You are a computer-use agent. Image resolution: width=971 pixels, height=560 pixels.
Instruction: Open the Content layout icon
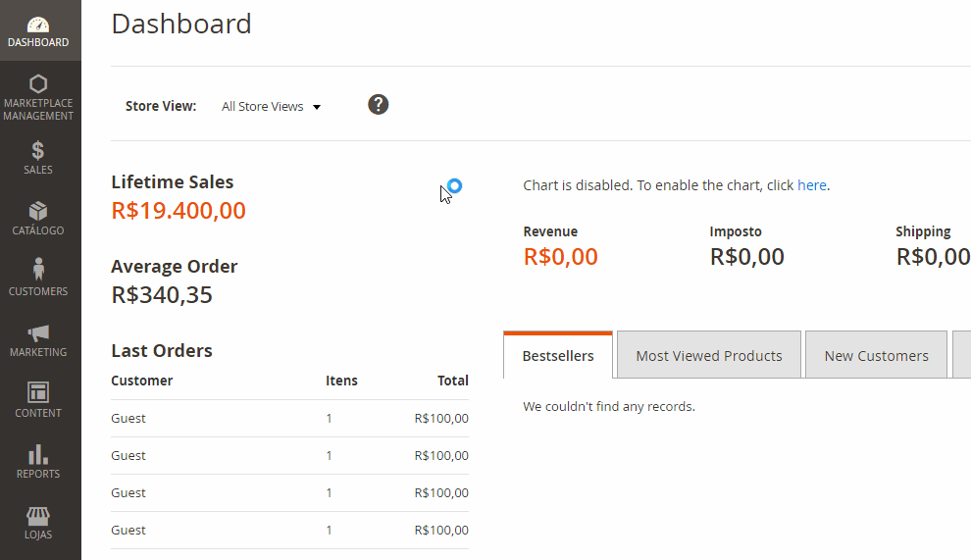[38, 392]
